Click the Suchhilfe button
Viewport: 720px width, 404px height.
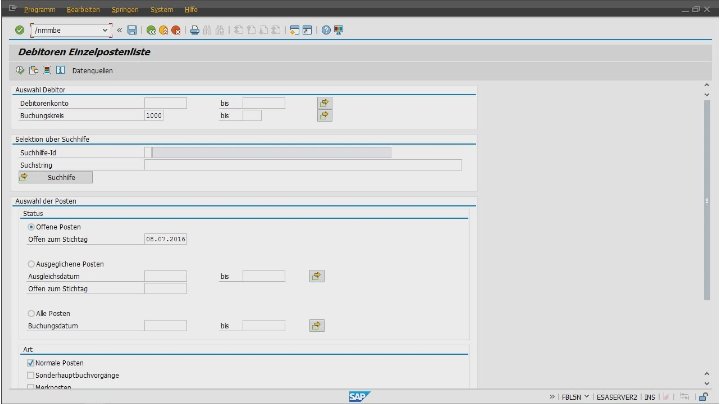coord(56,177)
